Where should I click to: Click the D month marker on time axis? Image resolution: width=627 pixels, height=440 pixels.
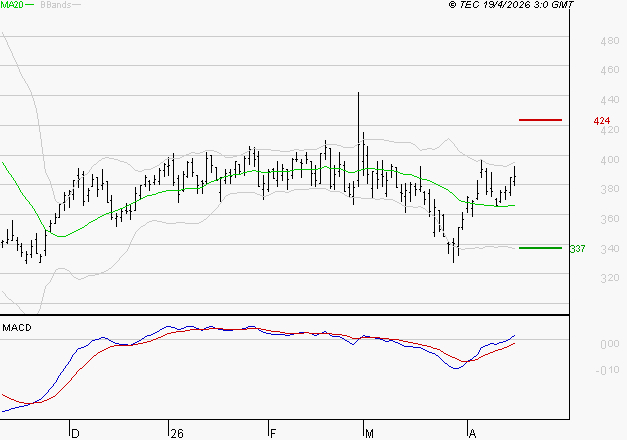[x=74, y=433]
